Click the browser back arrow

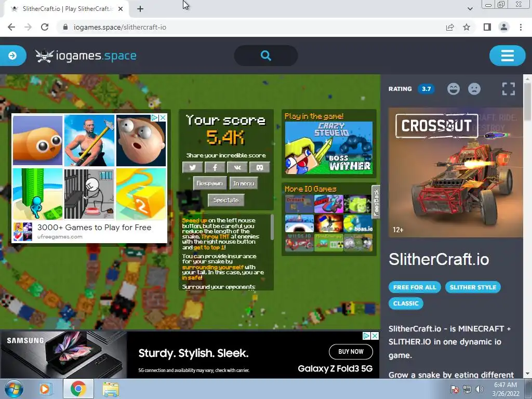(11, 27)
